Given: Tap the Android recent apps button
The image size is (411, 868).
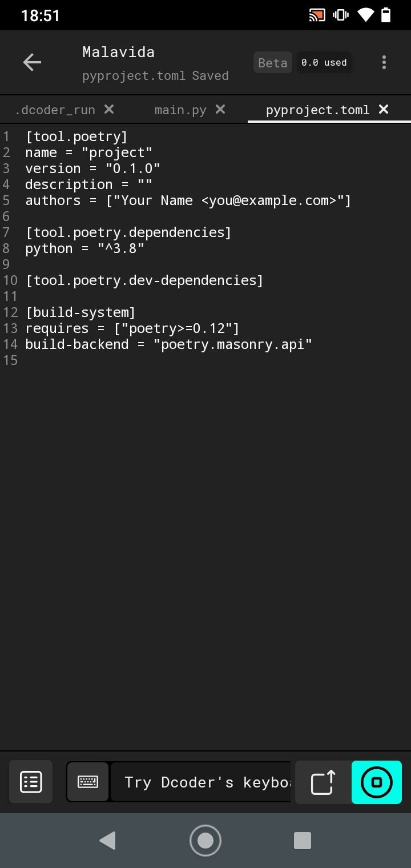Looking at the screenshot, I should pos(302,840).
